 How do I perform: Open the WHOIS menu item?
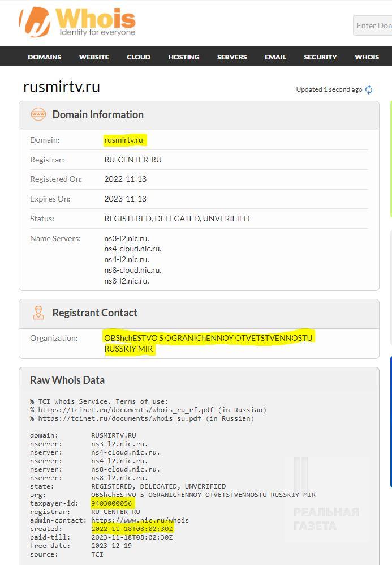(x=367, y=57)
